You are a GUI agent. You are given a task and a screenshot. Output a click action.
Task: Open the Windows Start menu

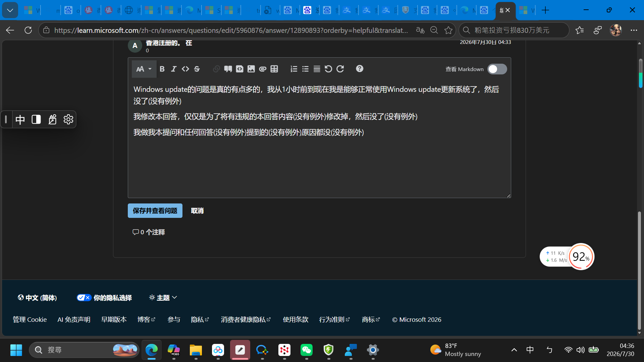tap(16, 350)
